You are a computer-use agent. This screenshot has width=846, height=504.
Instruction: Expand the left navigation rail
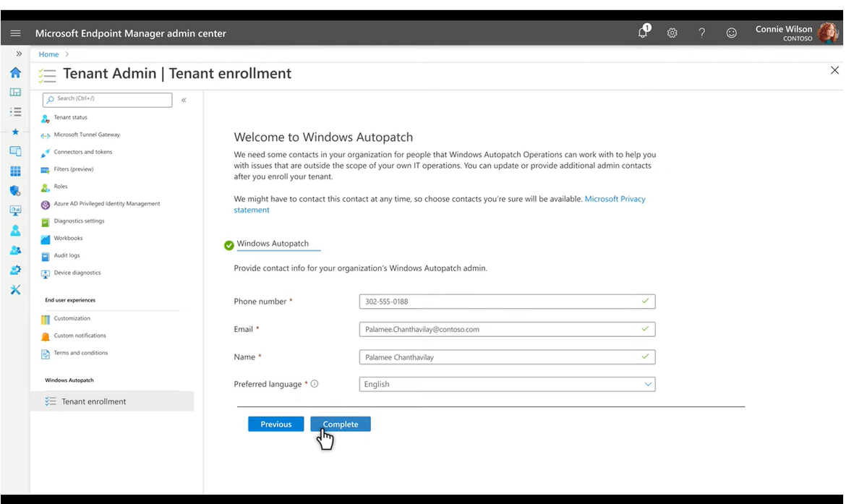tap(19, 54)
